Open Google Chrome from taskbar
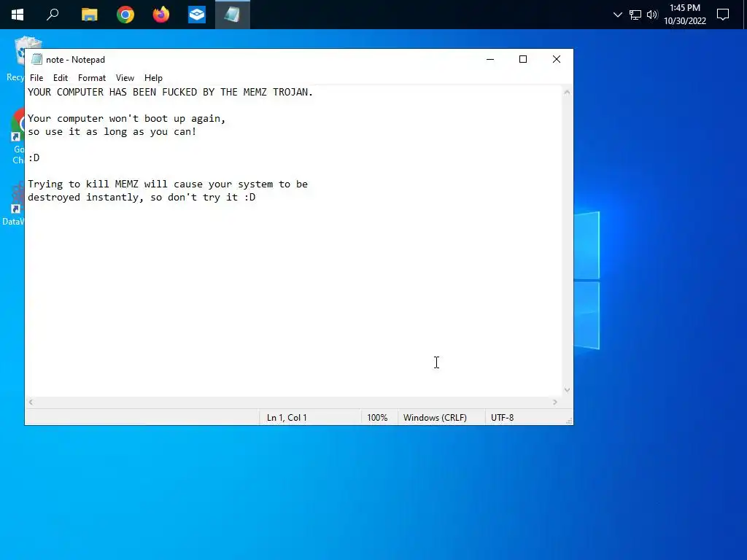This screenshot has height=560, width=747. (125, 15)
